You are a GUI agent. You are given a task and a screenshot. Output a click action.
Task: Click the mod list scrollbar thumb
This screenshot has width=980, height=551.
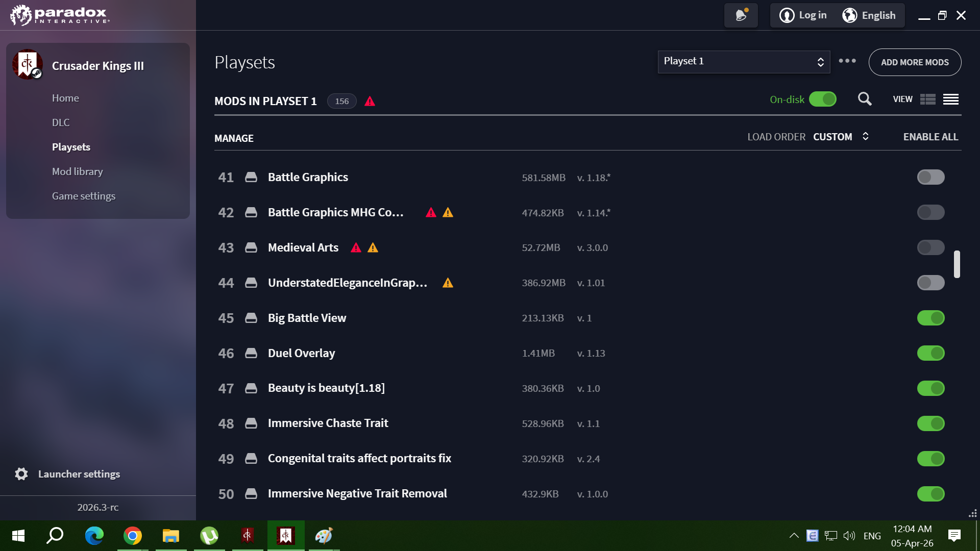[x=957, y=264]
